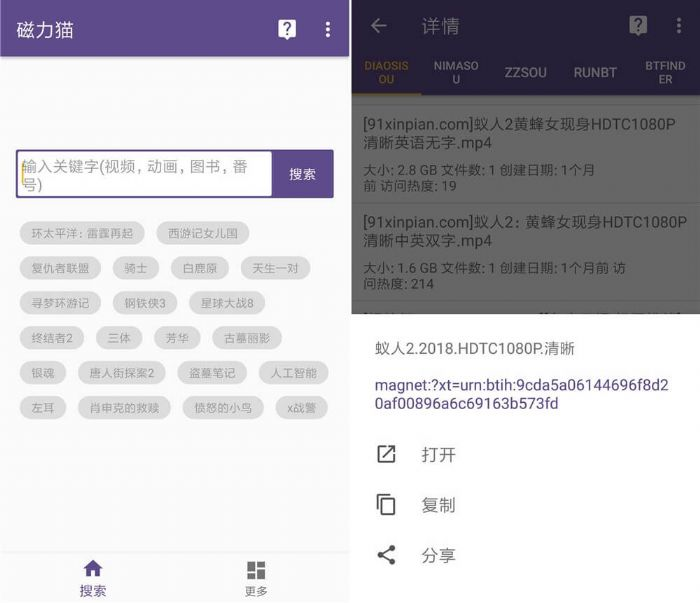Choose the 钢铁侠3 keyword chip
The width and height of the screenshot is (700, 603).
(145, 303)
